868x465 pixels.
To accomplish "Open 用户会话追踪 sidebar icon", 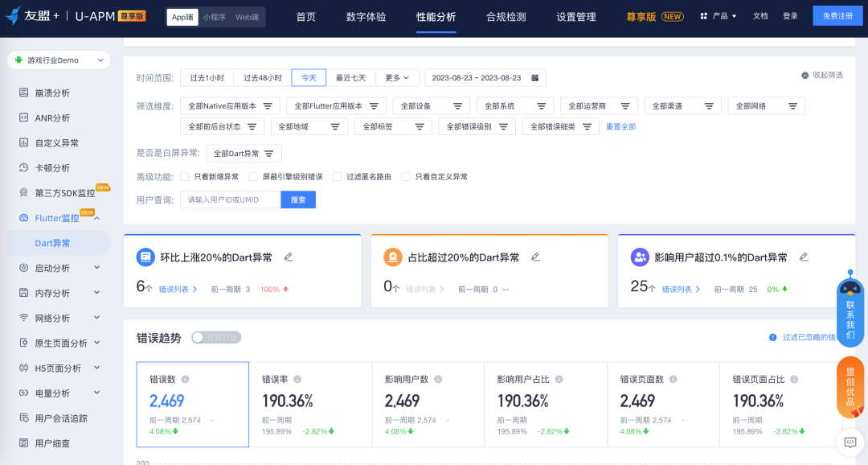I will [24, 418].
